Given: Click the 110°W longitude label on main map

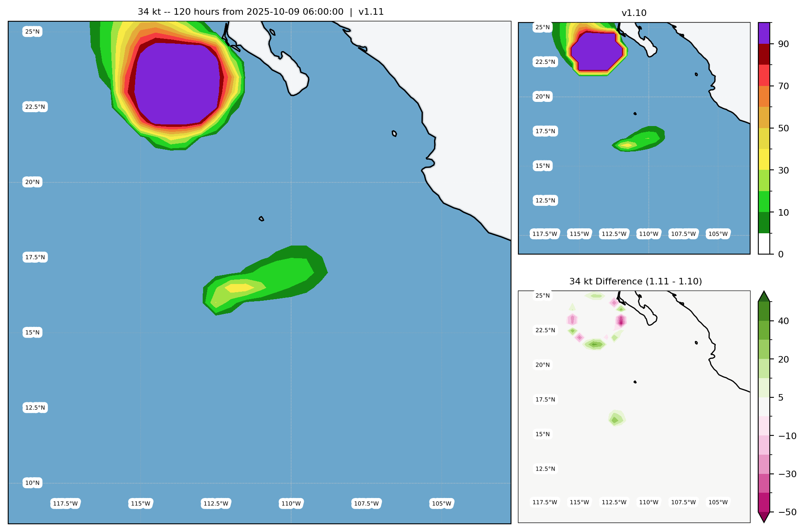Looking at the screenshot, I should (291, 503).
